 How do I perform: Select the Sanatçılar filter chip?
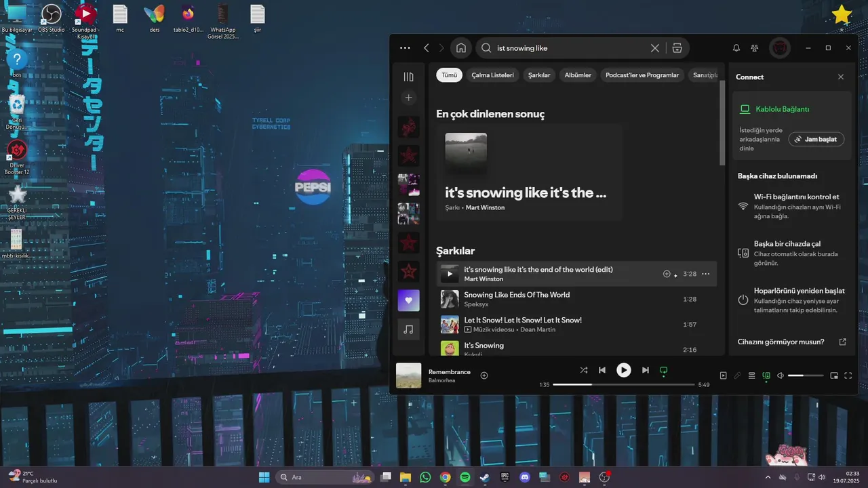pos(704,75)
